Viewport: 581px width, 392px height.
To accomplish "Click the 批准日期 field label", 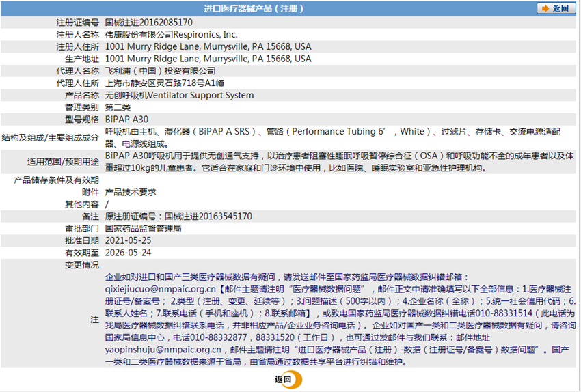I will (82, 240).
